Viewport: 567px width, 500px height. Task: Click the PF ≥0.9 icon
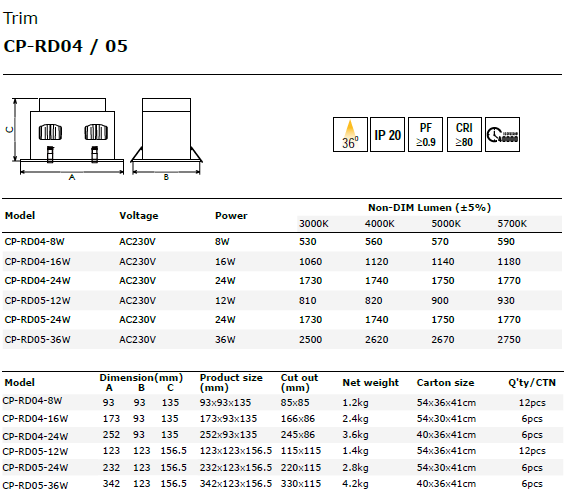click(425, 134)
